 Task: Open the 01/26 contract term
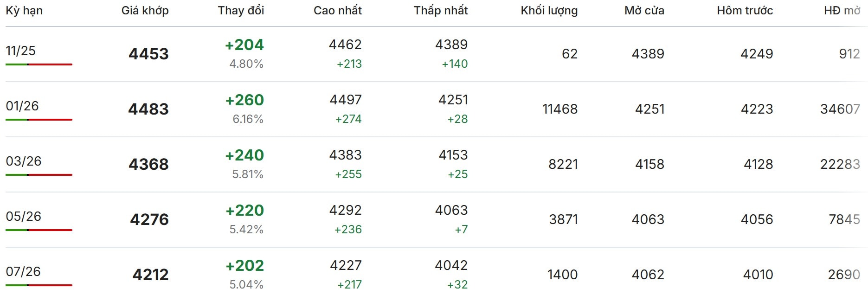pos(22,106)
